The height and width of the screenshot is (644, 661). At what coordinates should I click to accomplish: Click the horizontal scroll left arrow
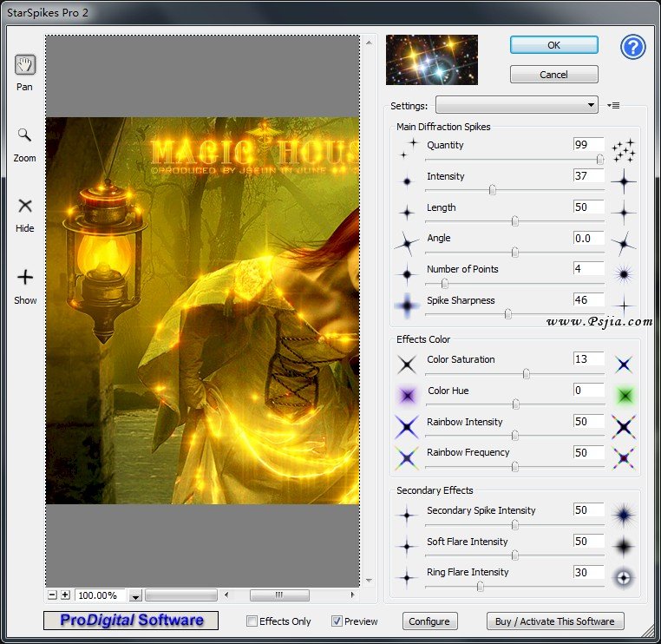coord(226,595)
